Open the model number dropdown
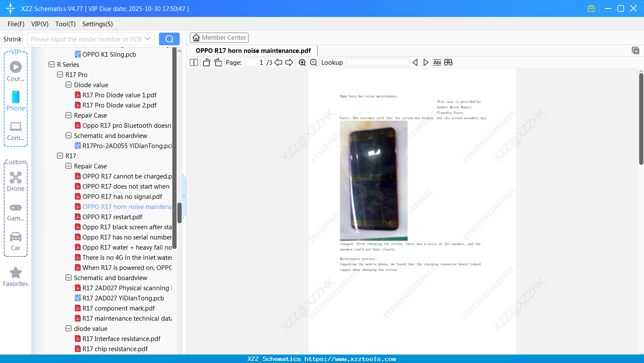644x363 pixels. 148,39
